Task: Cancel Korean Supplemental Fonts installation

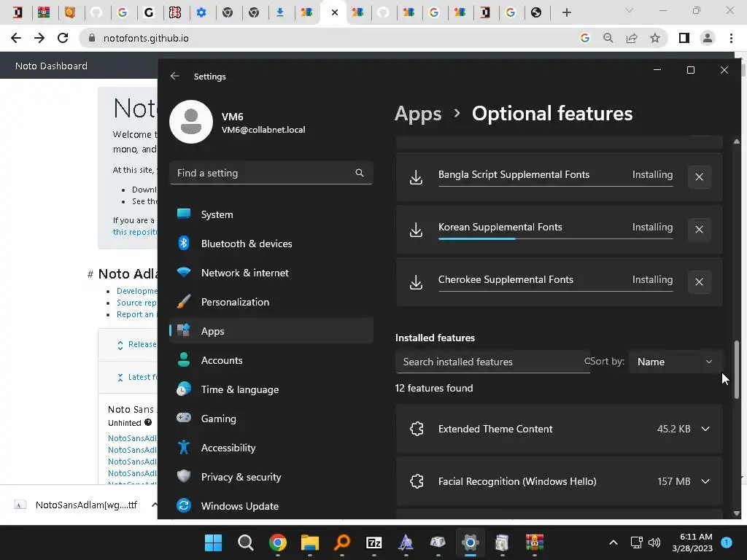Action: [699, 230]
